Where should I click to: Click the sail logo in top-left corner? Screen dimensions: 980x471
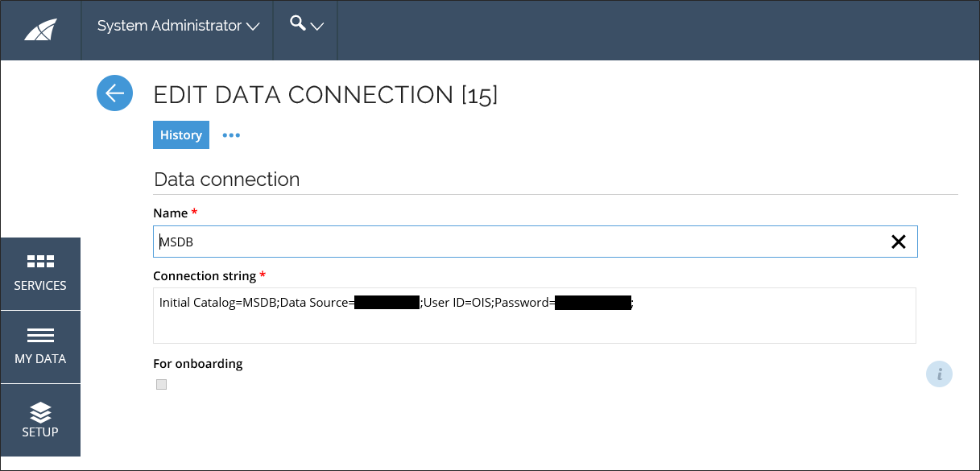pyautogui.click(x=40, y=30)
